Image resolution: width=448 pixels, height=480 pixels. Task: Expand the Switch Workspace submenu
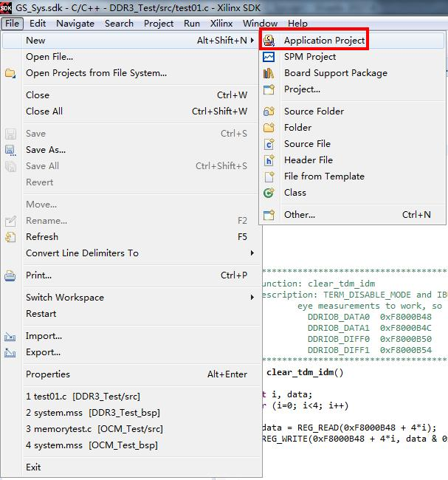(x=252, y=298)
